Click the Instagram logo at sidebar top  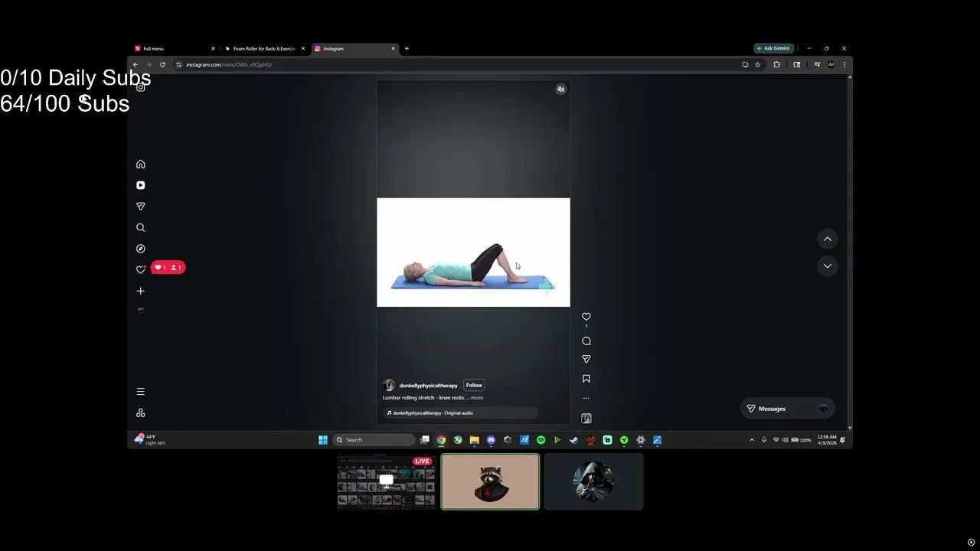[x=140, y=87]
